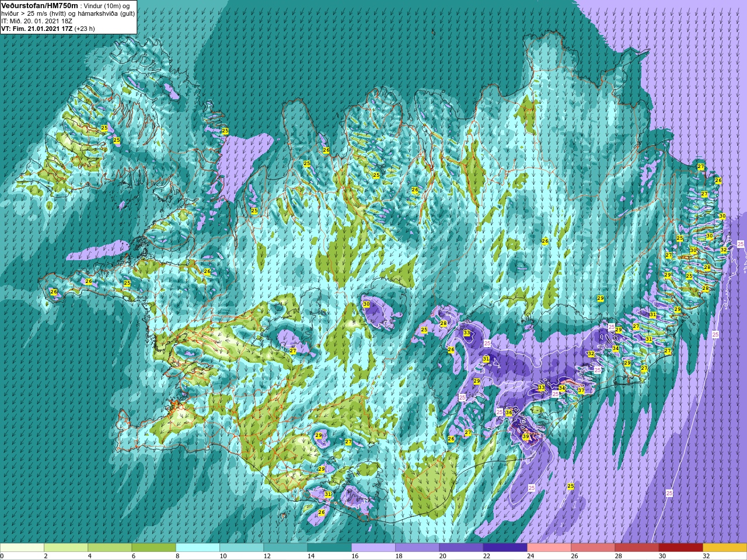Pick the violet 20–22 legend swatch
747x560 pixels.
point(461,548)
